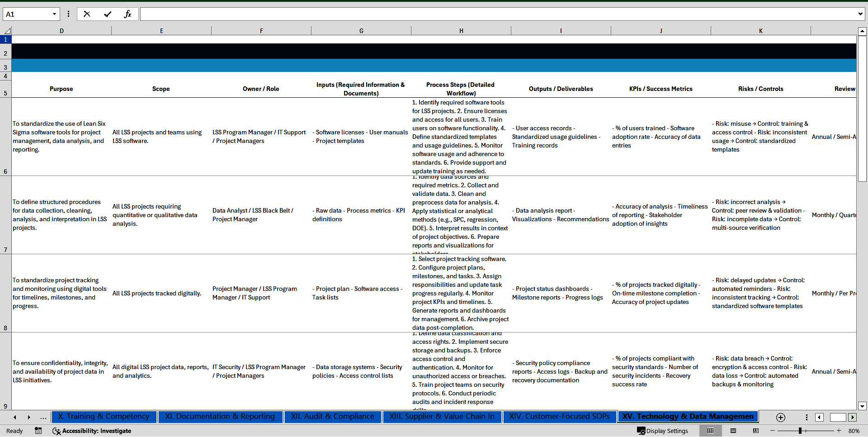Switch to Page Layout view

pos(733,431)
